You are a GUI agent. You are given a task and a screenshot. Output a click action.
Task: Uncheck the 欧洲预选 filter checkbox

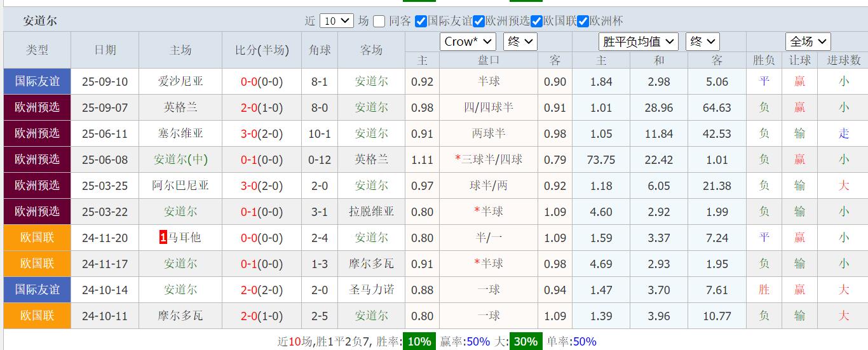[x=479, y=22]
